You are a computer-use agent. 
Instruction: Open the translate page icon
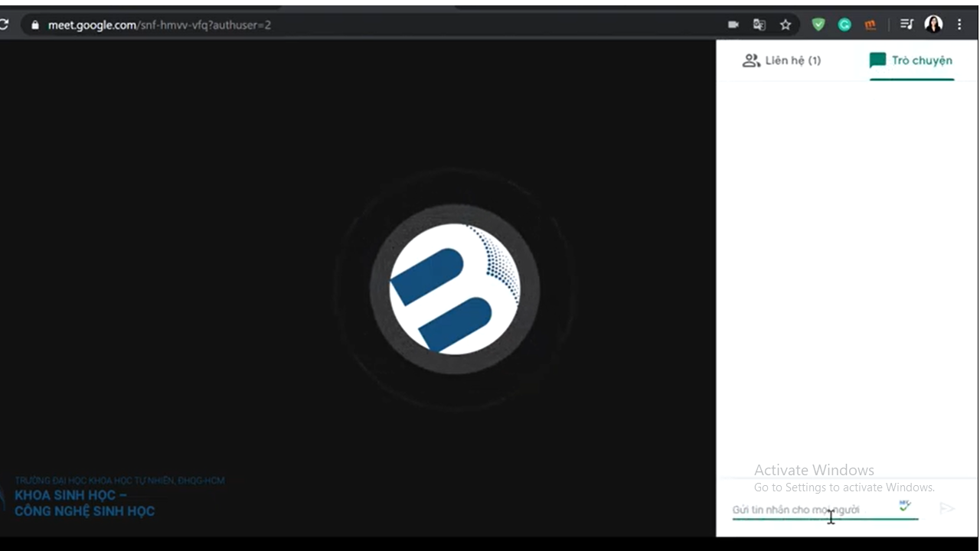[x=759, y=24]
